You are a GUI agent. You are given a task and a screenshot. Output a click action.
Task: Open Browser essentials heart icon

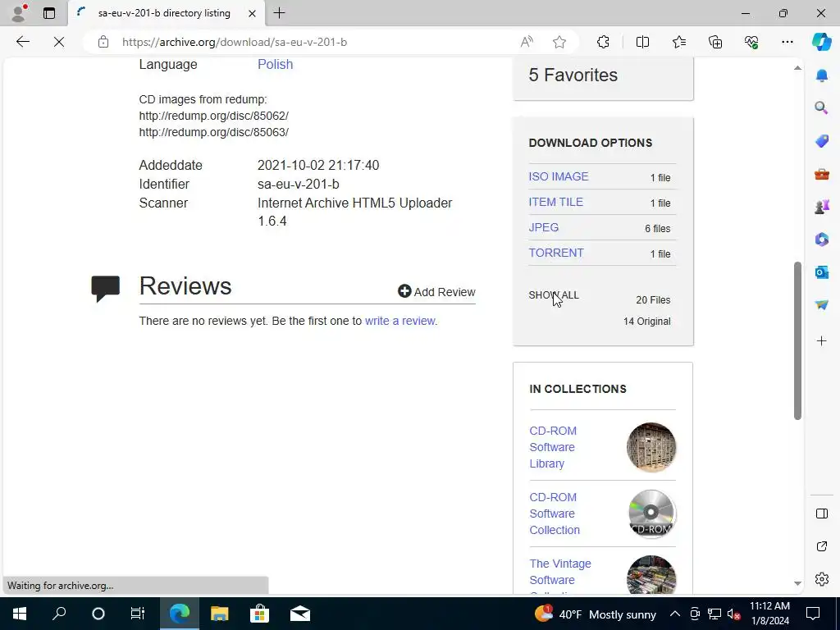pyautogui.click(x=751, y=42)
